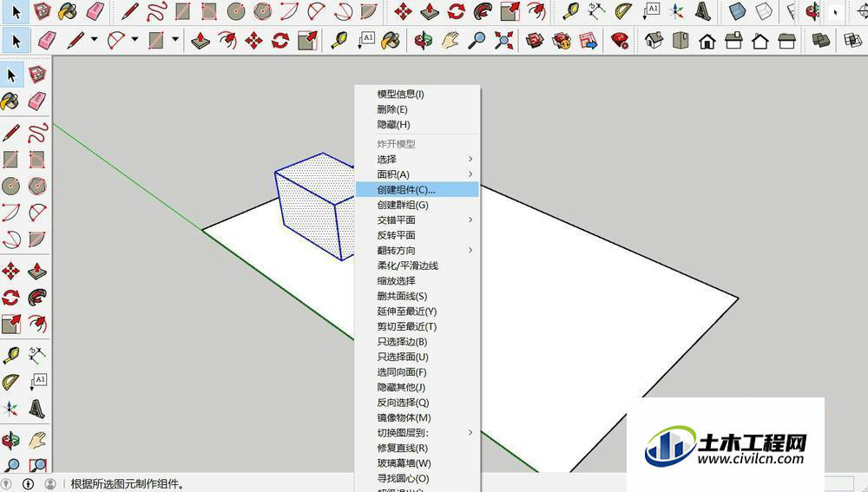Choose 玻璃幕墙(W) in context menu
This screenshot has height=492, width=868.
(x=417, y=463)
